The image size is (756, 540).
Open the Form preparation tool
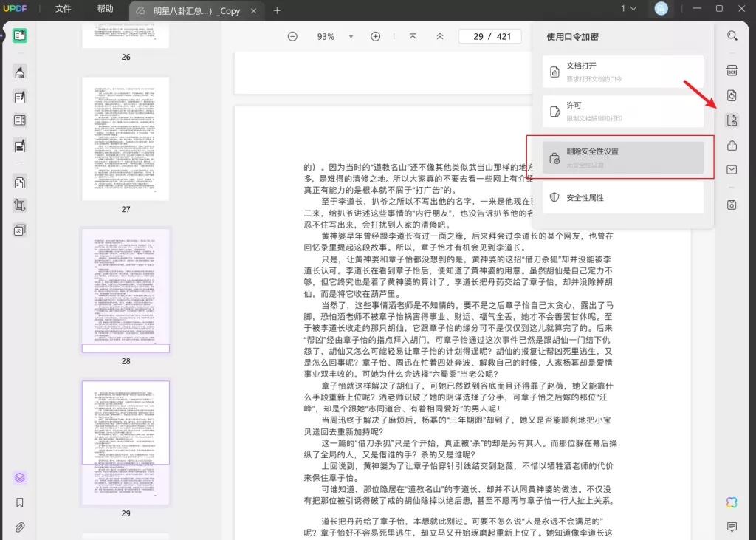click(20, 120)
